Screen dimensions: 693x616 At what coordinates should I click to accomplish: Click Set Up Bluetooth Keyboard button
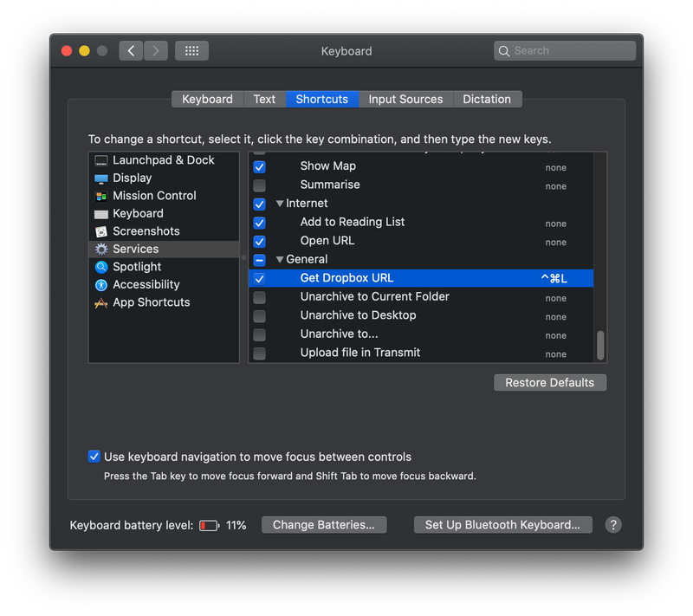coord(502,524)
